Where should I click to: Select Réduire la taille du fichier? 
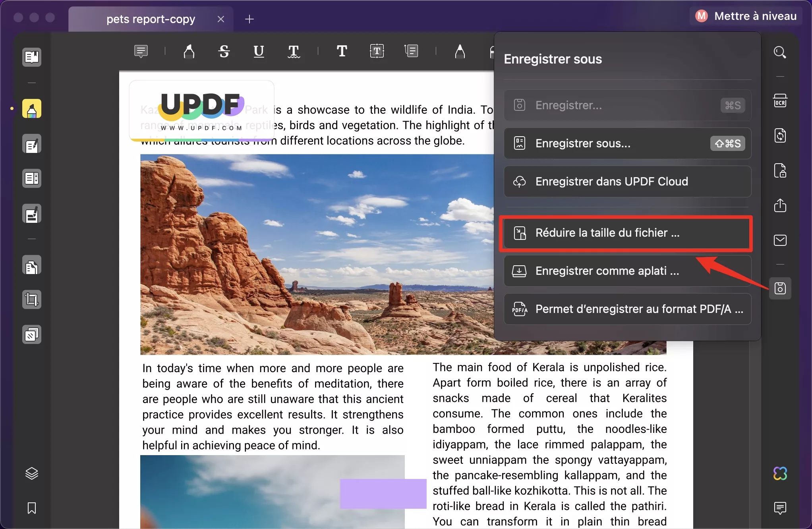(x=627, y=233)
